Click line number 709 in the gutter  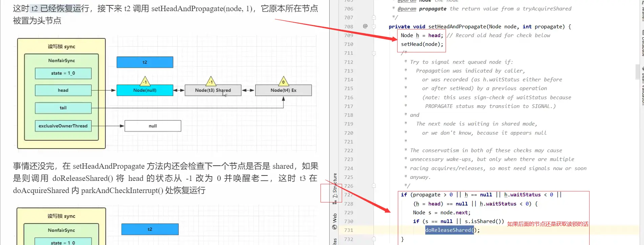349,35
